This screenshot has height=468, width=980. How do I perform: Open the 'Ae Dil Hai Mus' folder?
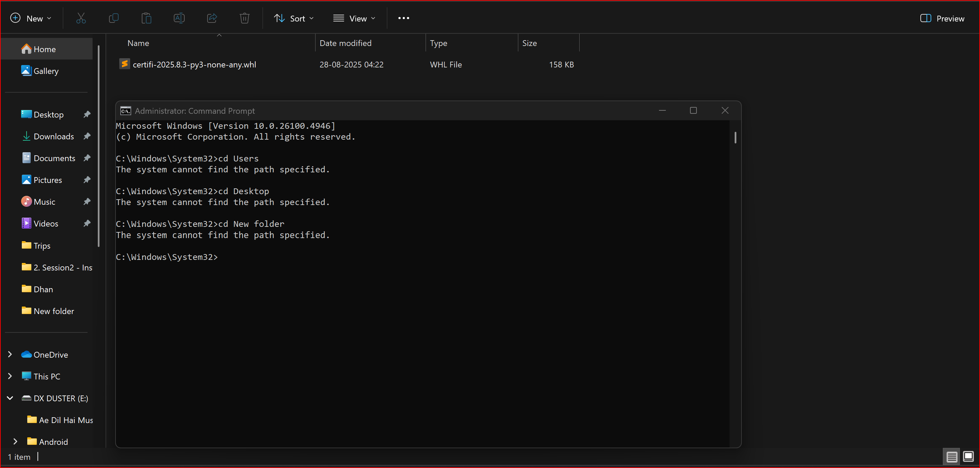(60, 420)
